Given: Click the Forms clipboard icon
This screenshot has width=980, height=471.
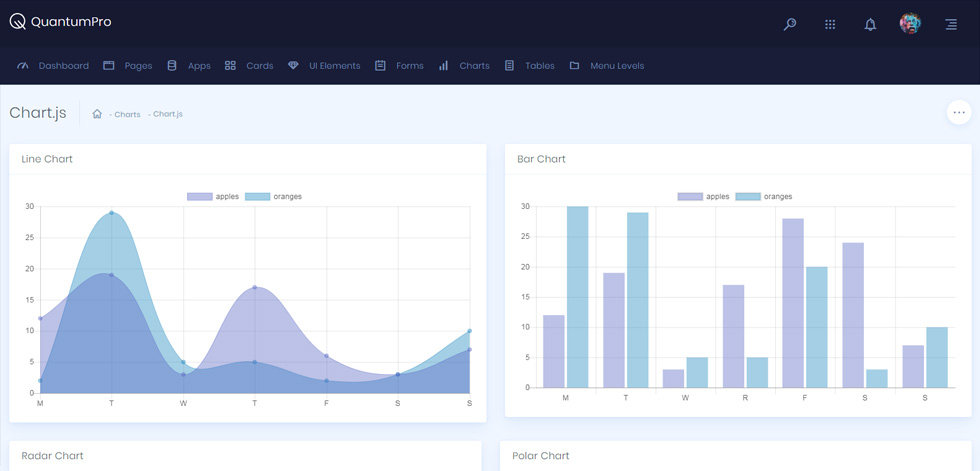Looking at the screenshot, I should 380,66.
